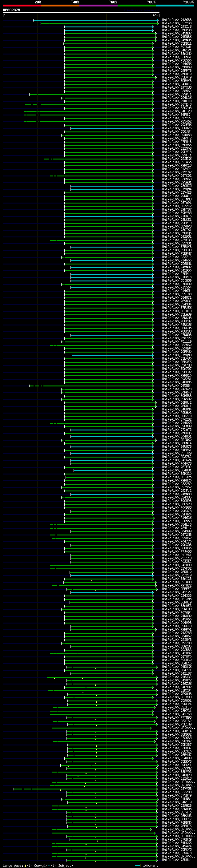Click the green alignment bar for C8VV58
The image size is (197, 868).
(86, 789)
